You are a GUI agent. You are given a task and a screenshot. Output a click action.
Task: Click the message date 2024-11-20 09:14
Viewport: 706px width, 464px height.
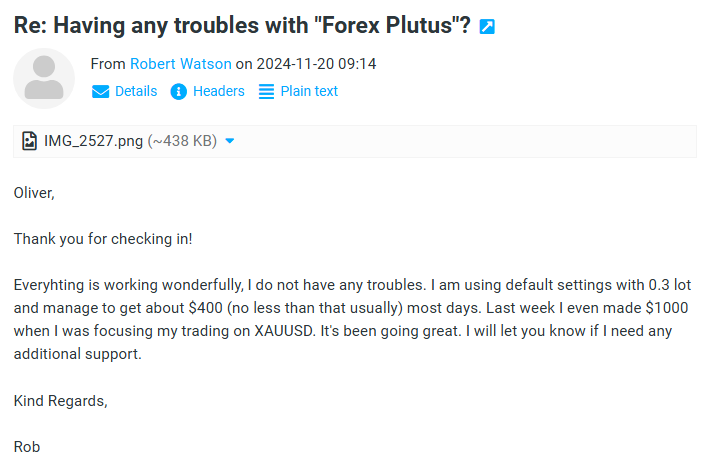click(x=316, y=64)
